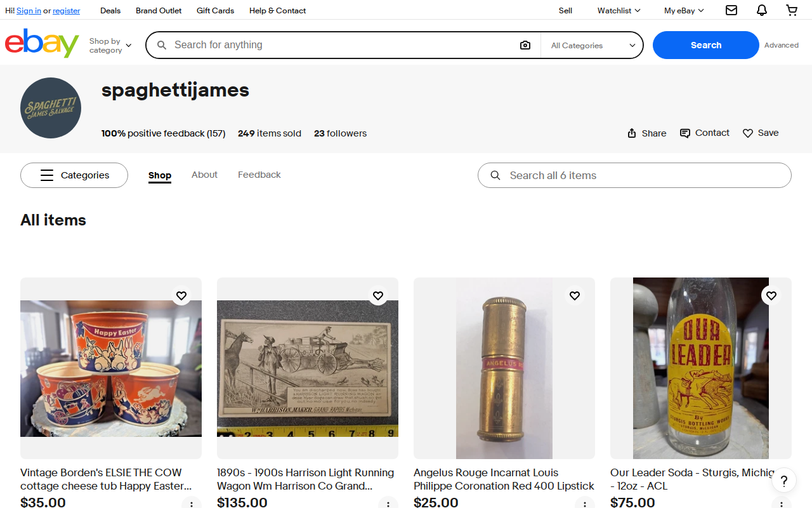This screenshot has height=508, width=812.
Task: Contact the seller spaghettijames
Action: click(x=705, y=133)
